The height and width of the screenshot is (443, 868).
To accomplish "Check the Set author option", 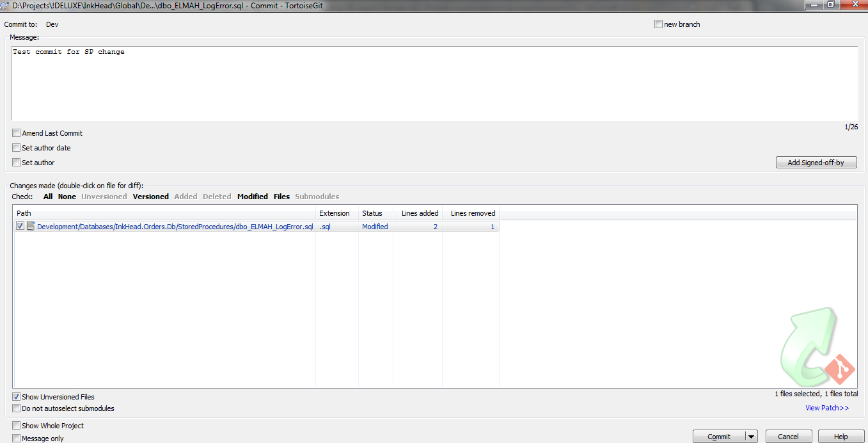I will [x=17, y=163].
